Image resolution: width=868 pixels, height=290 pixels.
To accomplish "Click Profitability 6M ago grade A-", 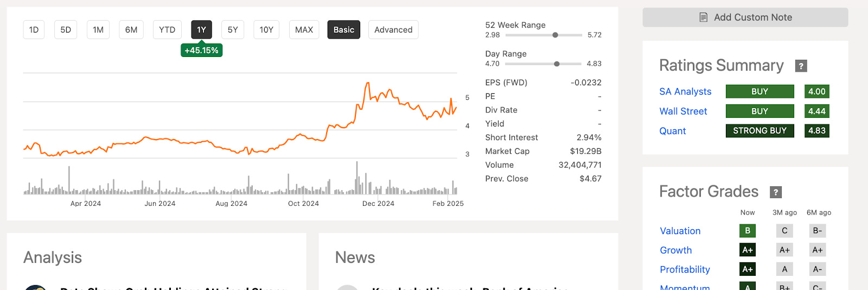I will tap(818, 269).
